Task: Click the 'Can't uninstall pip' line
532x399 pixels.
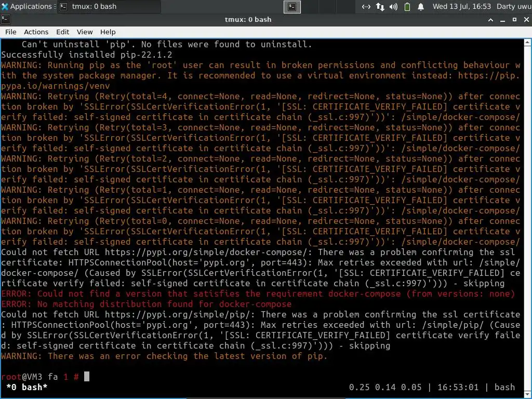Action: point(167,44)
